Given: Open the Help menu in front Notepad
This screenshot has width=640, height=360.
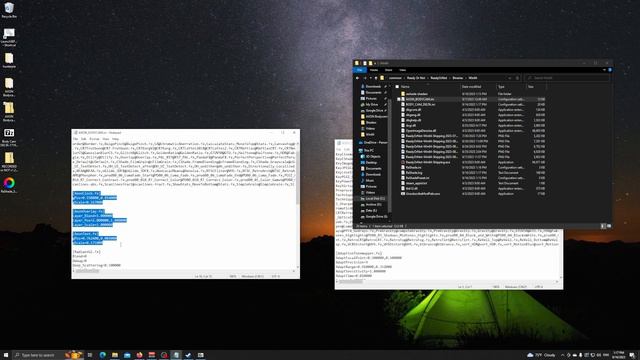Looking at the screenshot, I should click(116, 139).
